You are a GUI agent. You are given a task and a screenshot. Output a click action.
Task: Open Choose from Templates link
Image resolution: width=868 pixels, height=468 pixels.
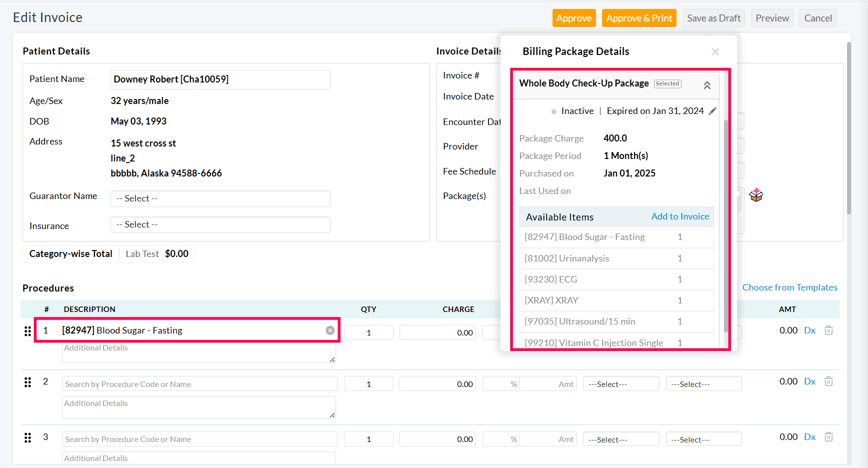click(x=789, y=287)
